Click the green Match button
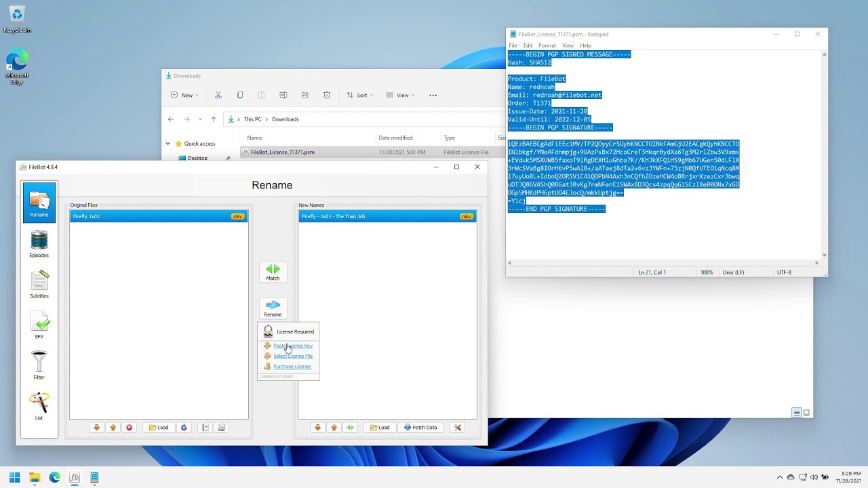This screenshot has height=488, width=868. (273, 272)
